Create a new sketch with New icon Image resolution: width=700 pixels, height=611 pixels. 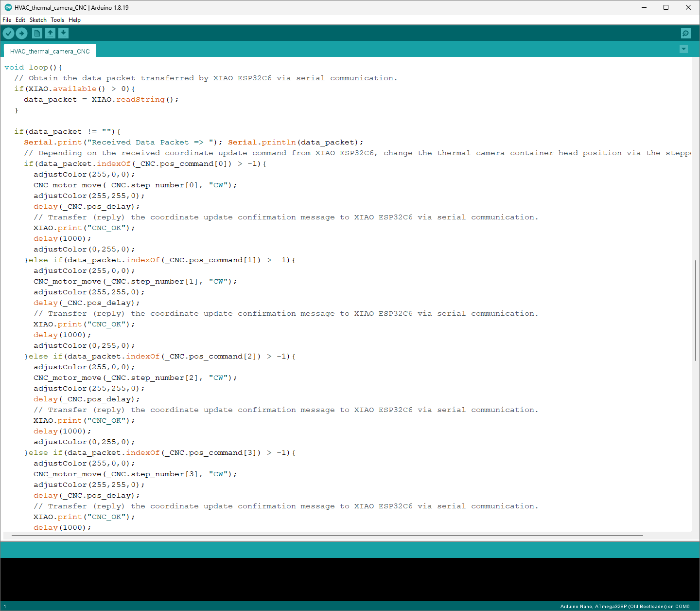pyautogui.click(x=37, y=33)
